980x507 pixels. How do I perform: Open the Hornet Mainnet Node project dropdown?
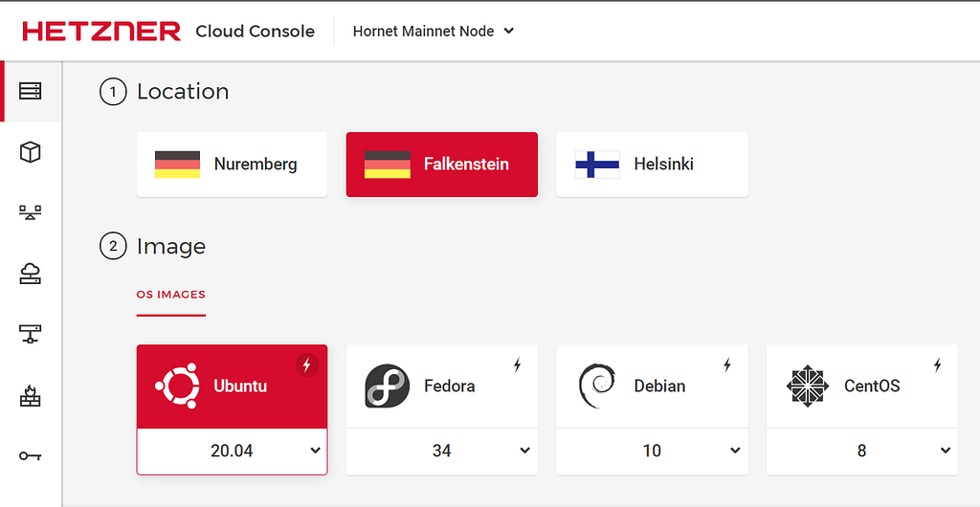pyautogui.click(x=434, y=32)
